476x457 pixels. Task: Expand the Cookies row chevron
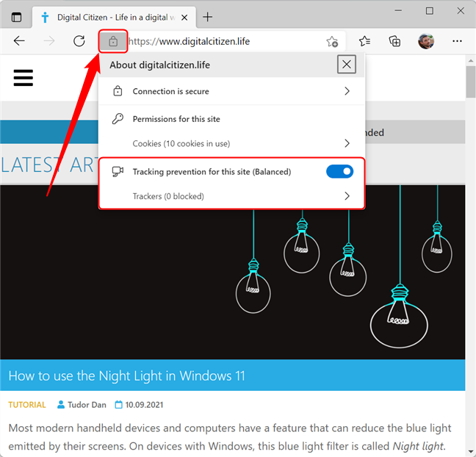[x=347, y=143]
